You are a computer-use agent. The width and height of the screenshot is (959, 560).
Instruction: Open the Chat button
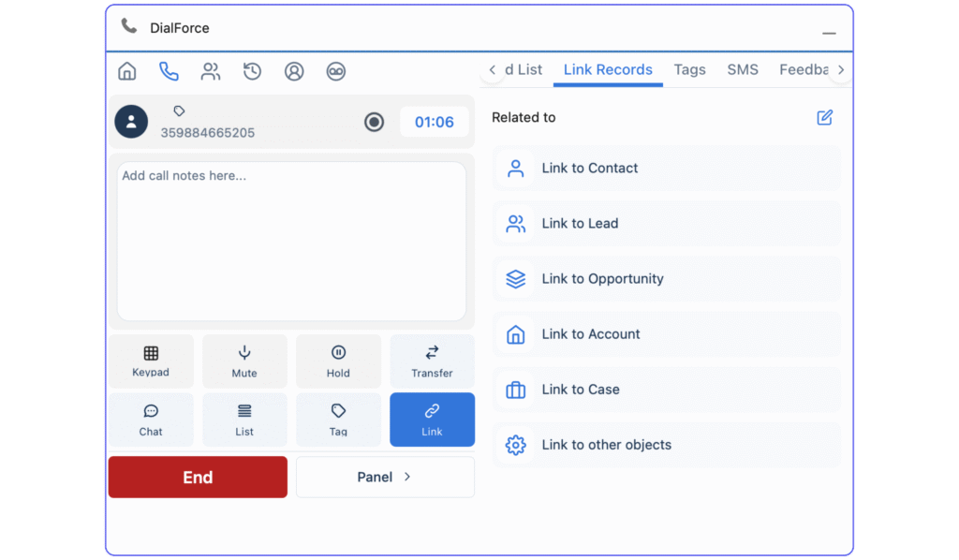coord(151,420)
